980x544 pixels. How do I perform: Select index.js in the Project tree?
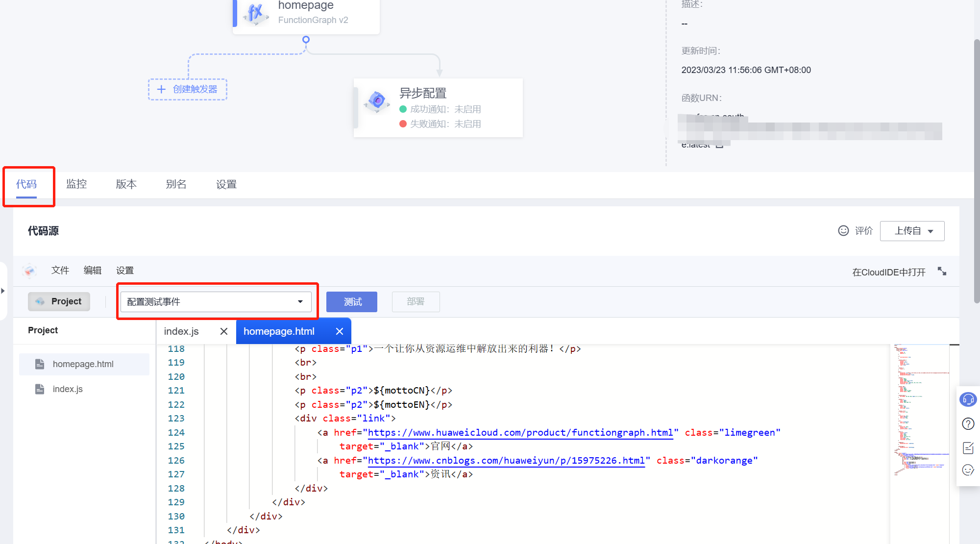pos(68,389)
